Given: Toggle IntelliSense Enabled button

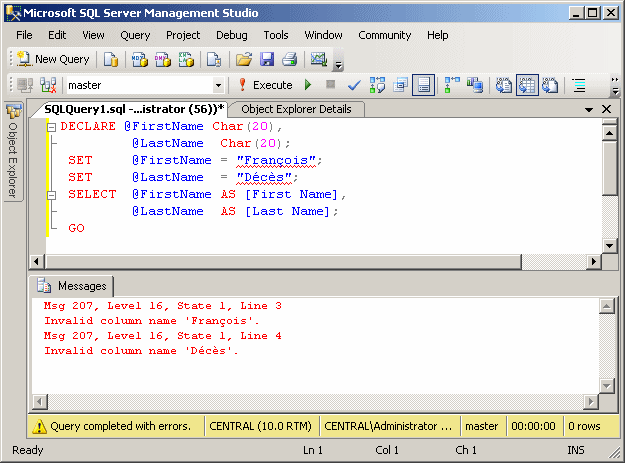Looking at the screenshot, I should (x=423, y=85).
